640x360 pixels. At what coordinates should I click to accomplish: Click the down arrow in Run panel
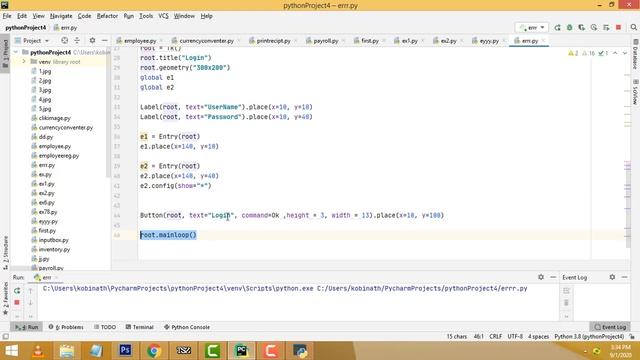coord(30,302)
